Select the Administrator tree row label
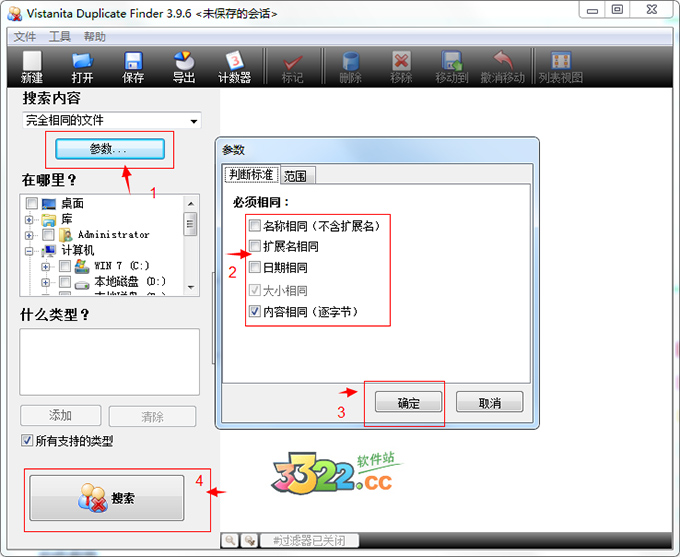680x557 pixels. point(113,235)
